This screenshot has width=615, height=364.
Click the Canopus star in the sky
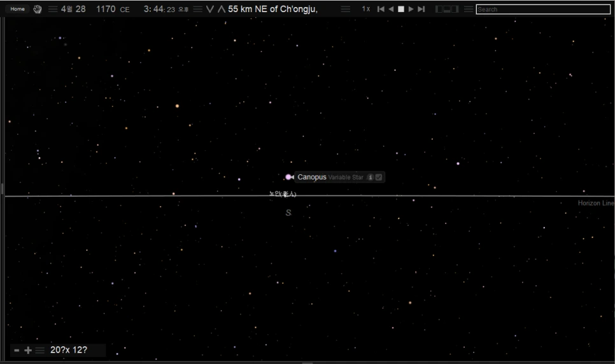(x=288, y=177)
